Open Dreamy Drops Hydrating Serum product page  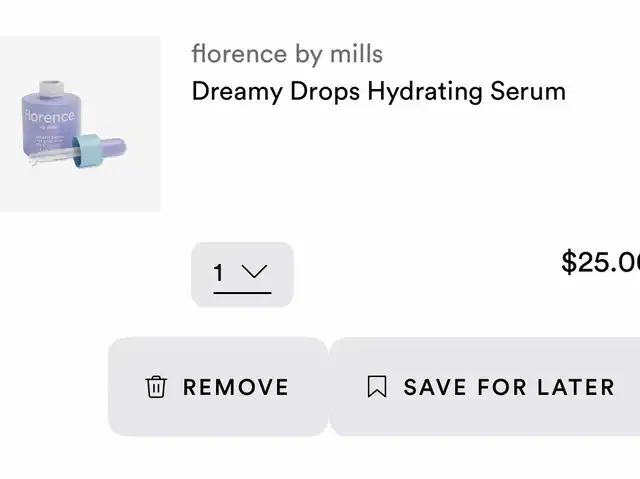(x=379, y=91)
